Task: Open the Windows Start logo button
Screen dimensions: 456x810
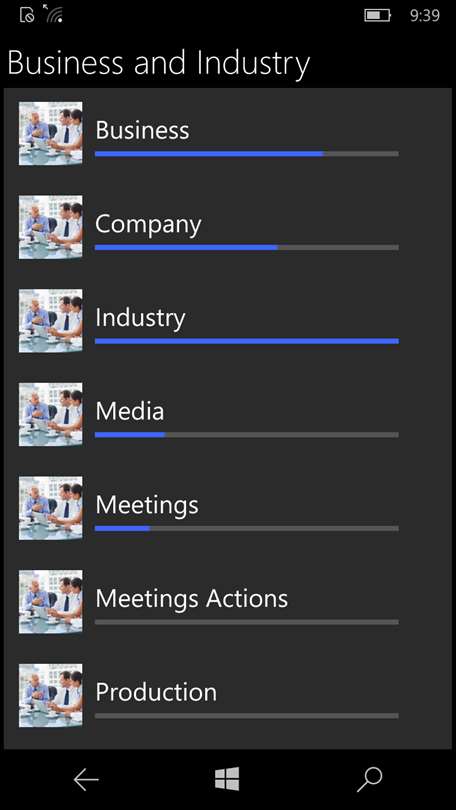Action: coord(227,779)
